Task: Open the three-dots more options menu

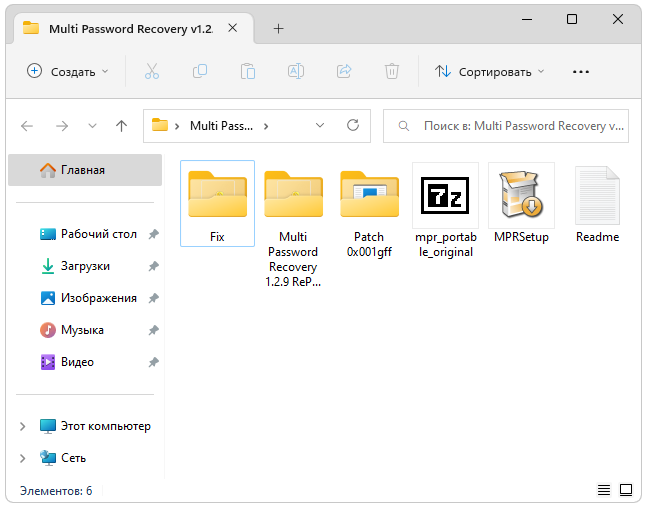Action: [x=581, y=71]
